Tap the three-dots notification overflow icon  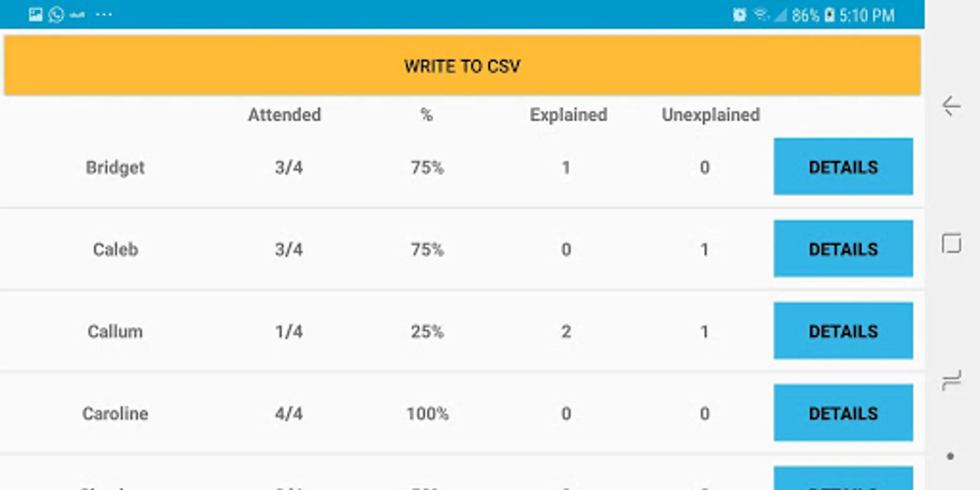click(x=103, y=15)
